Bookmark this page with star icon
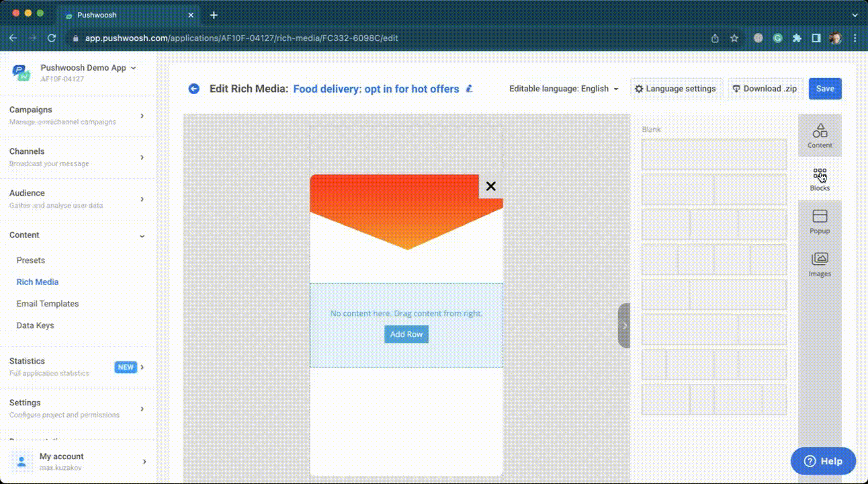The width and height of the screenshot is (868, 484). (x=734, y=38)
